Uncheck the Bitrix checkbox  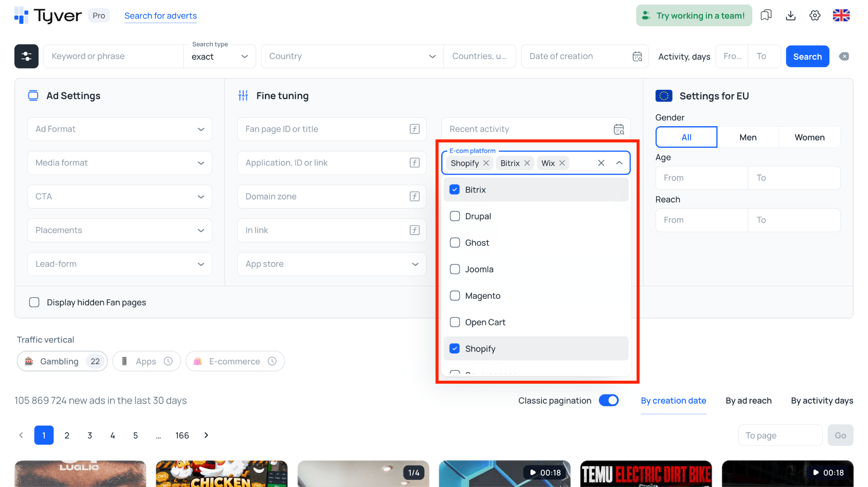454,190
